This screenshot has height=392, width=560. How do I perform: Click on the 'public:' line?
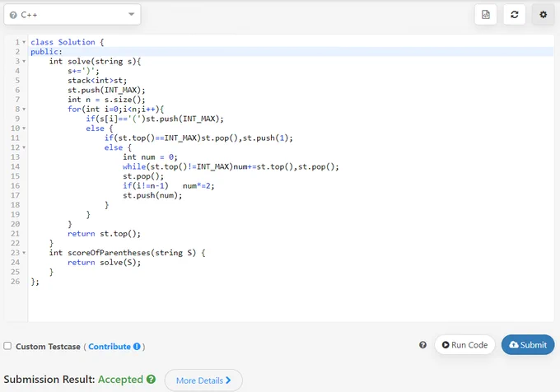(46, 52)
